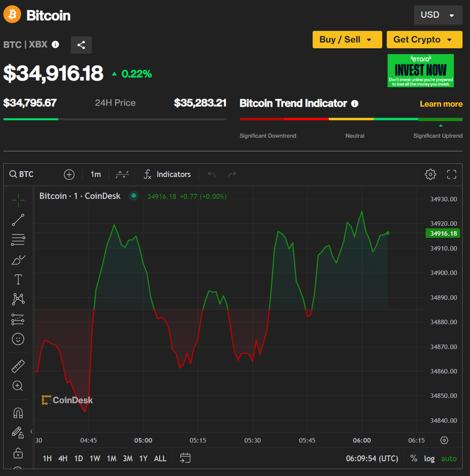Screen dimensions: 470x476
Task: Open the USD currency dropdown
Action: pos(438,15)
